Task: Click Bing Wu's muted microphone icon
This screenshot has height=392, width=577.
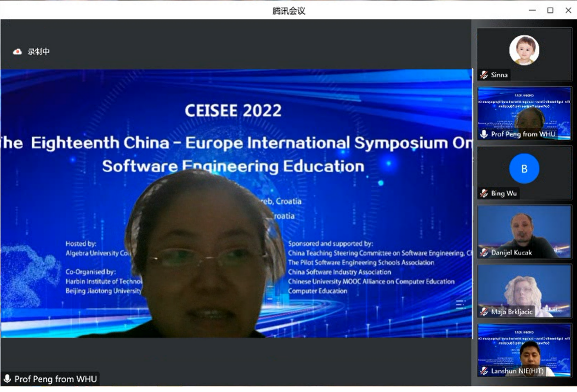Action: tap(484, 193)
